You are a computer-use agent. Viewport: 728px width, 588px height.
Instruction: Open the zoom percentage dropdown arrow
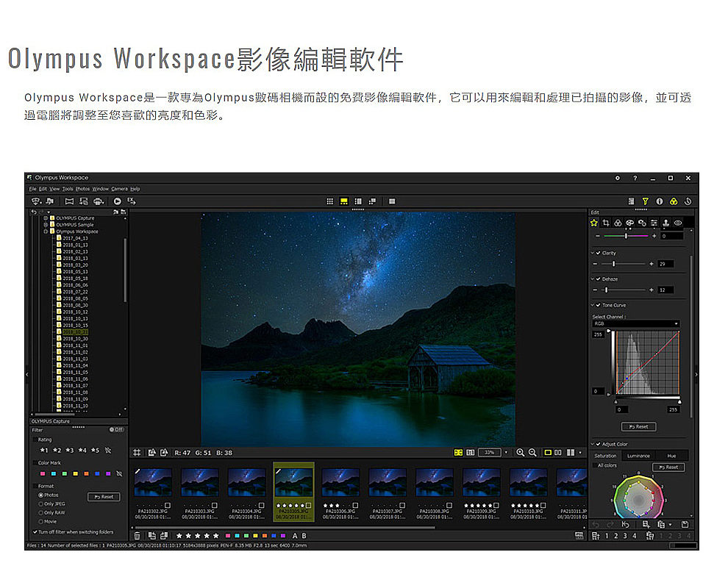click(506, 453)
